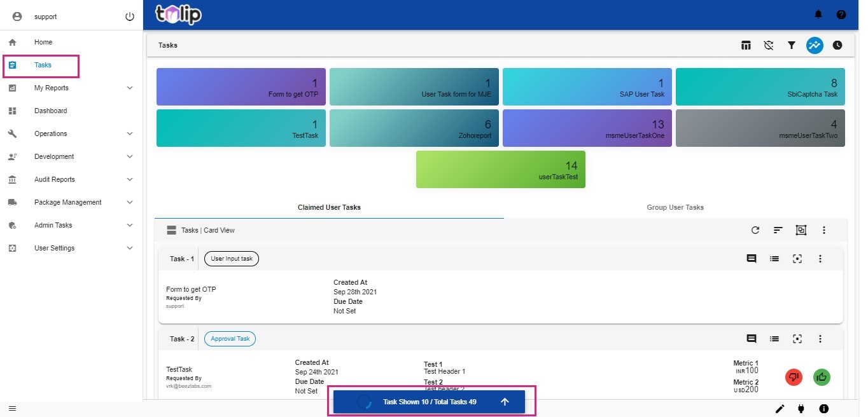This screenshot has width=868, height=417.
Task: Click the Tulip logo
Action: click(178, 14)
